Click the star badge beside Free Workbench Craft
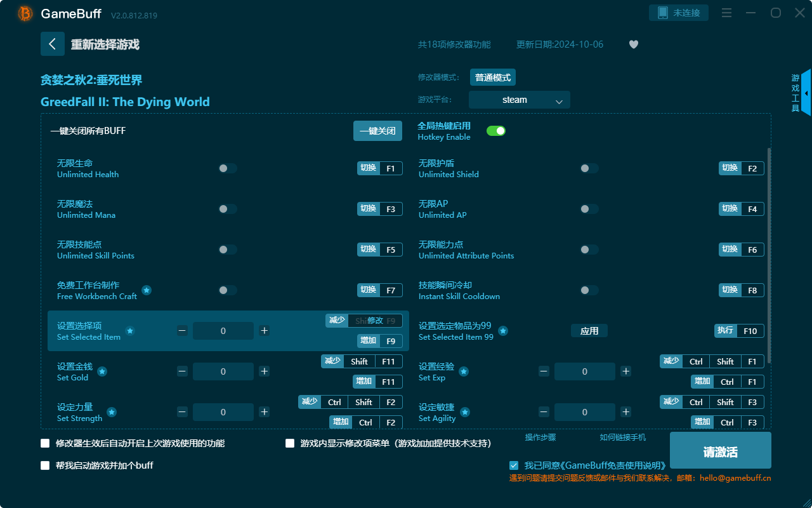 pos(147,290)
